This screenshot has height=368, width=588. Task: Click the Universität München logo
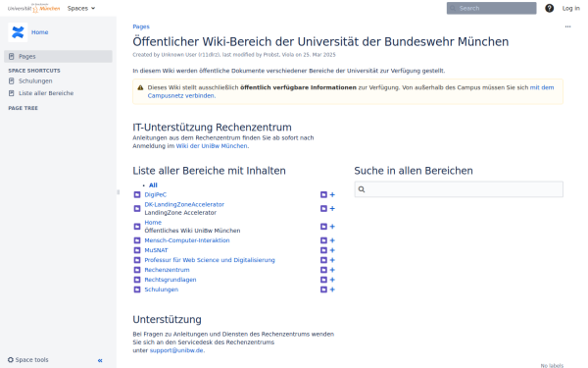pyautogui.click(x=33, y=8)
